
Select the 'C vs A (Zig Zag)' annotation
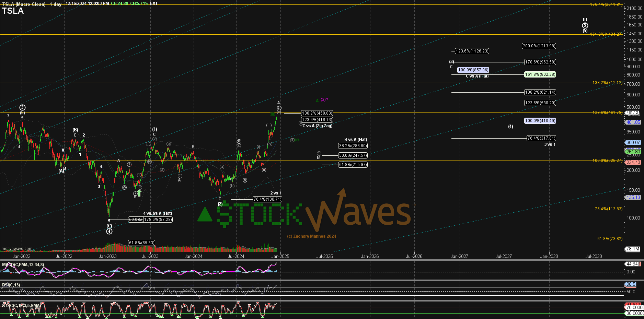(x=317, y=126)
